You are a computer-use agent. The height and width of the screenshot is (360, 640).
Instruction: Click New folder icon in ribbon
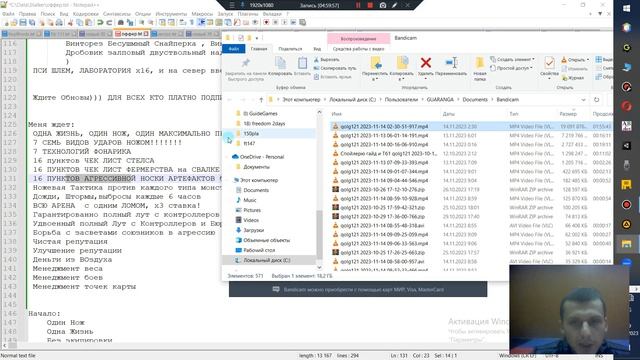point(480,63)
